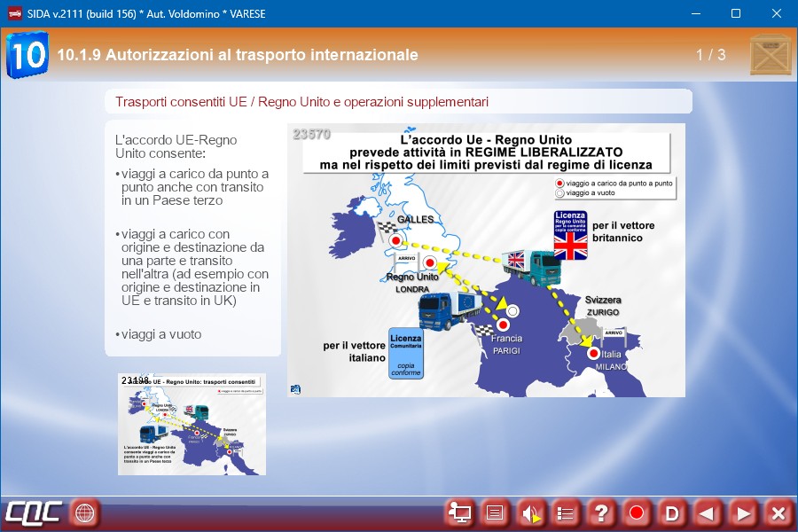
Task: Play the audio narration speaker button
Action: point(530,512)
